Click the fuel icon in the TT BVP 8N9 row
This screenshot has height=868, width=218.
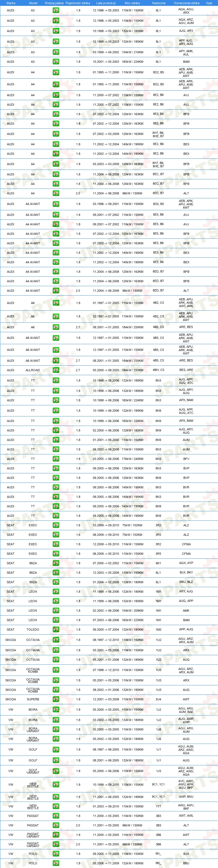coord(56,478)
